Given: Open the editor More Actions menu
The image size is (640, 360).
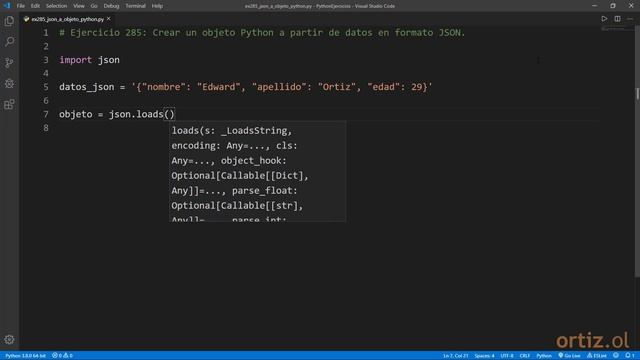Looking at the screenshot, I should pos(630,19).
